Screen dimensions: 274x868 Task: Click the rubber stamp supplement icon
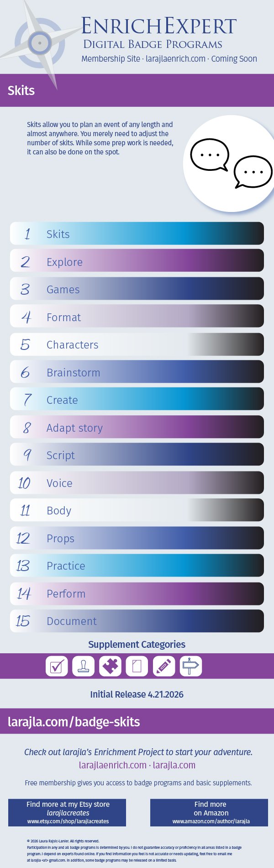click(83, 666)
